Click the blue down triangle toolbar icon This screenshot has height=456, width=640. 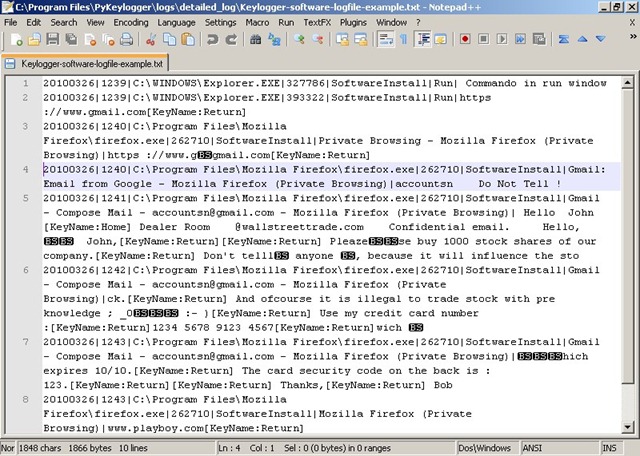[x=600, y=40]
